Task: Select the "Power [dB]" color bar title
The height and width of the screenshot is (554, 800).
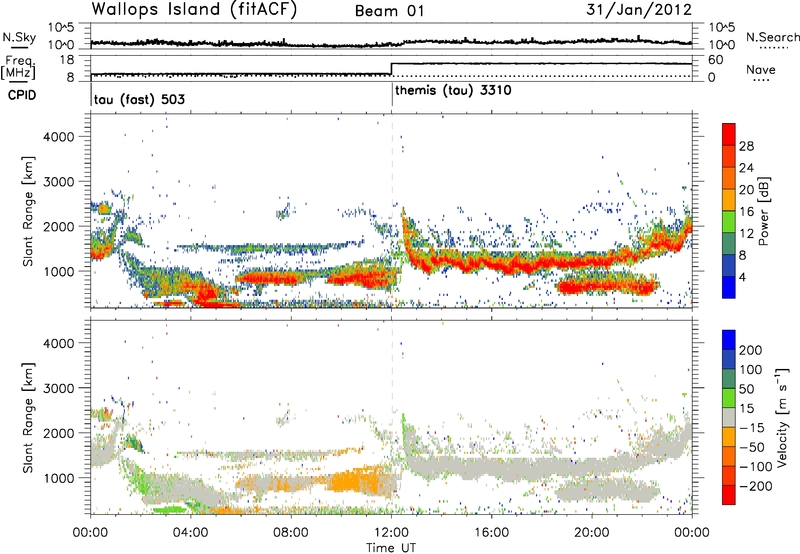Action: click(x=764, y=212)
